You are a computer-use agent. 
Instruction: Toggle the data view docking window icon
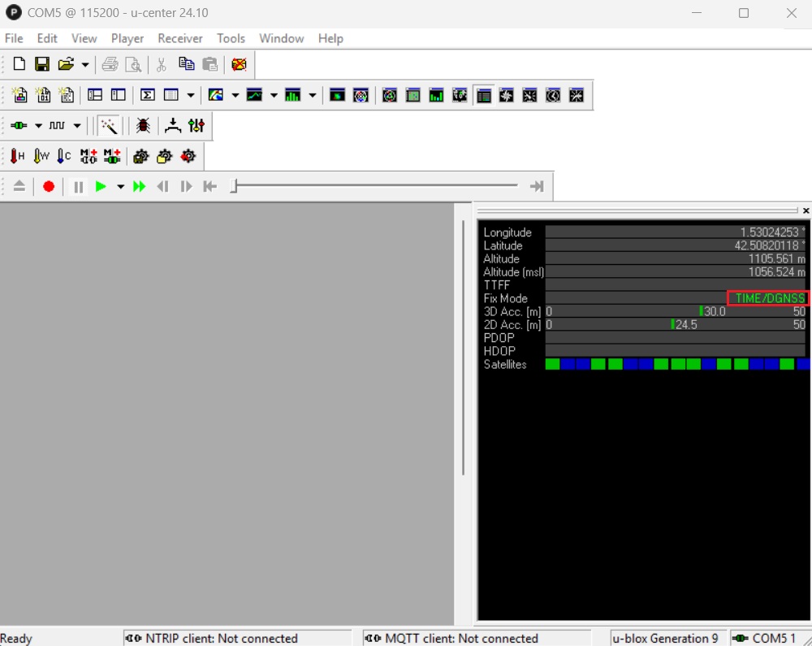coord(484,95)
